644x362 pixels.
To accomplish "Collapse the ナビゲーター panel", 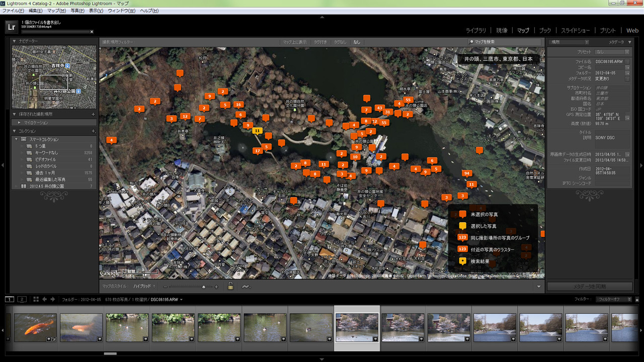I will tap(15, 41).
